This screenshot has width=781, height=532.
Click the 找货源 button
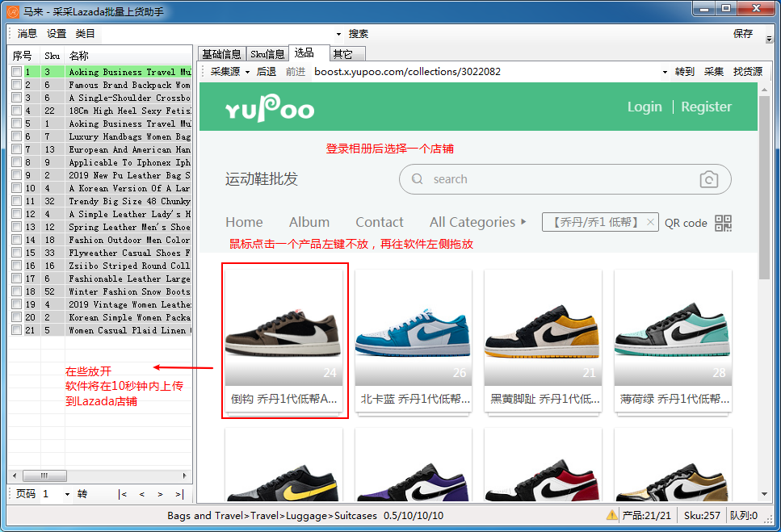(x=748, y=72)
